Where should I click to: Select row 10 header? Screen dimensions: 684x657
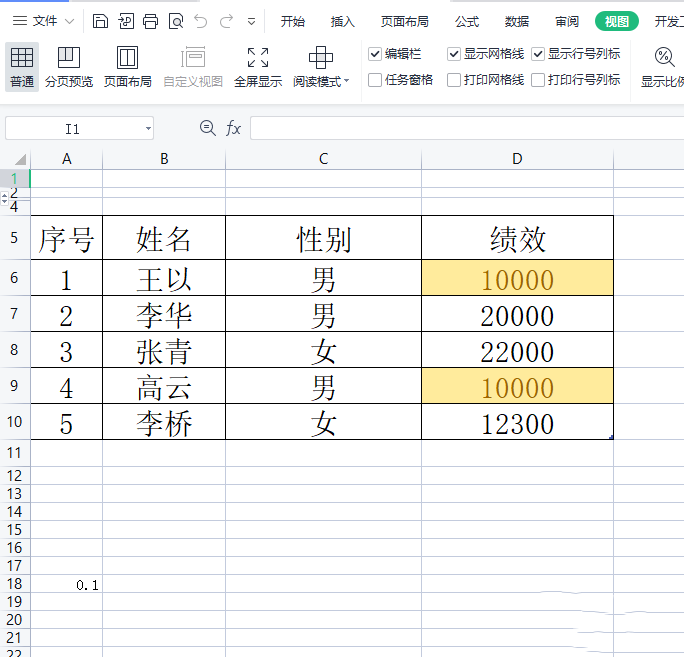pyautogui.click(x=14, y=421)
